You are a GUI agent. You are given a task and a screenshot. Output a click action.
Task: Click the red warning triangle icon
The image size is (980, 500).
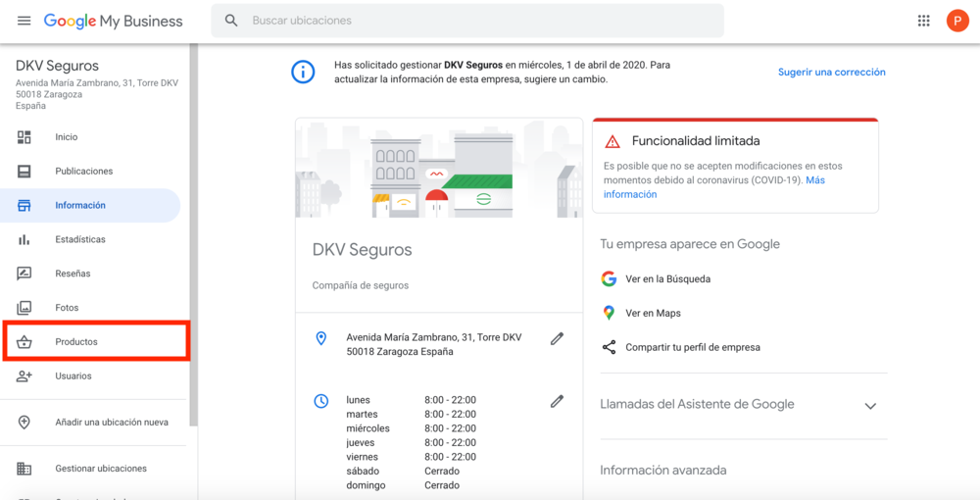[612, 142]
